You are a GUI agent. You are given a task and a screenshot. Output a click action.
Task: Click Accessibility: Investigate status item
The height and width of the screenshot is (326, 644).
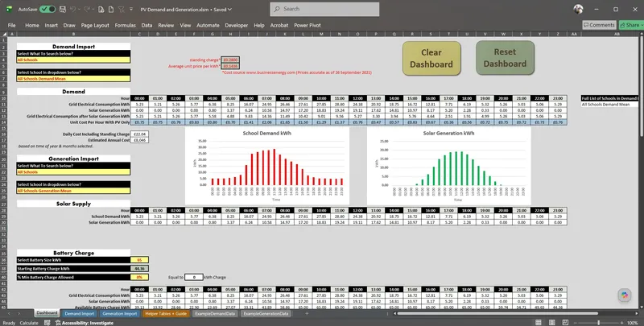coord(84,323)
